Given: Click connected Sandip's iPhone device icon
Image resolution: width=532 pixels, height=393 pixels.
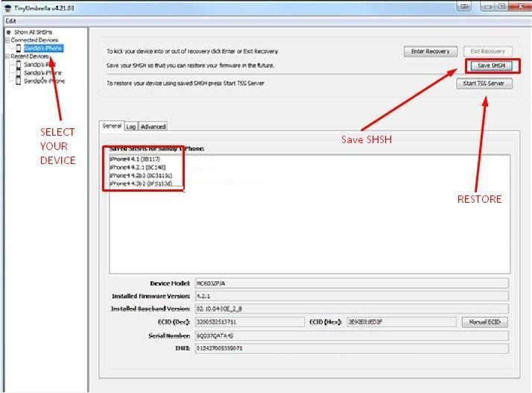Looking at the screenshot, I should click(18, 48).
